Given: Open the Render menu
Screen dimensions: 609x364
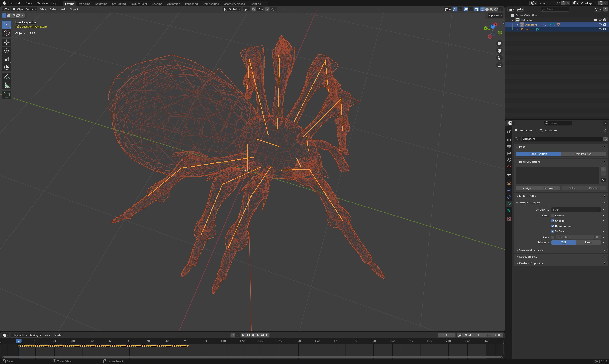Looking at the screenshot, I should coord(29,3).
